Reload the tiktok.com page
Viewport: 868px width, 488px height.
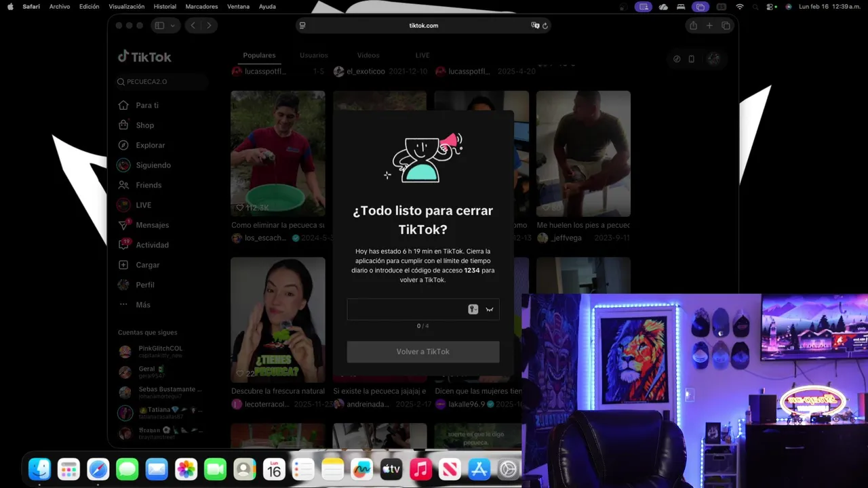point(545,26)
